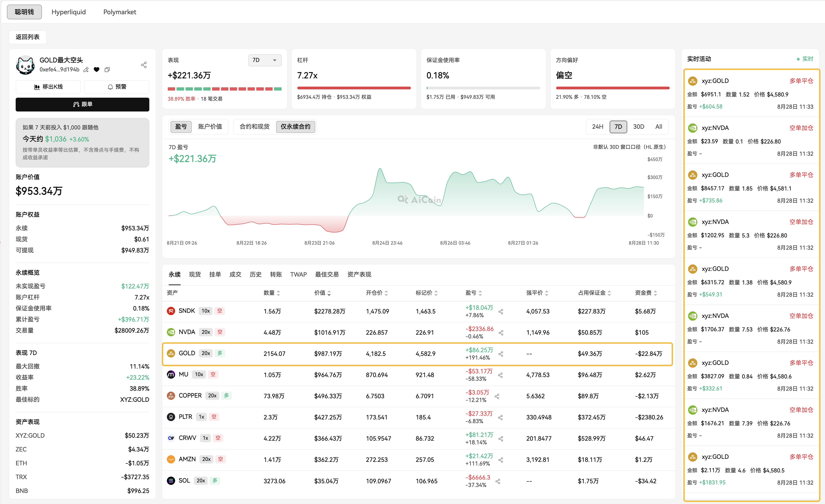The image size is (825, 504).
Task: Click the 返回列表 button
Action: 27,37
